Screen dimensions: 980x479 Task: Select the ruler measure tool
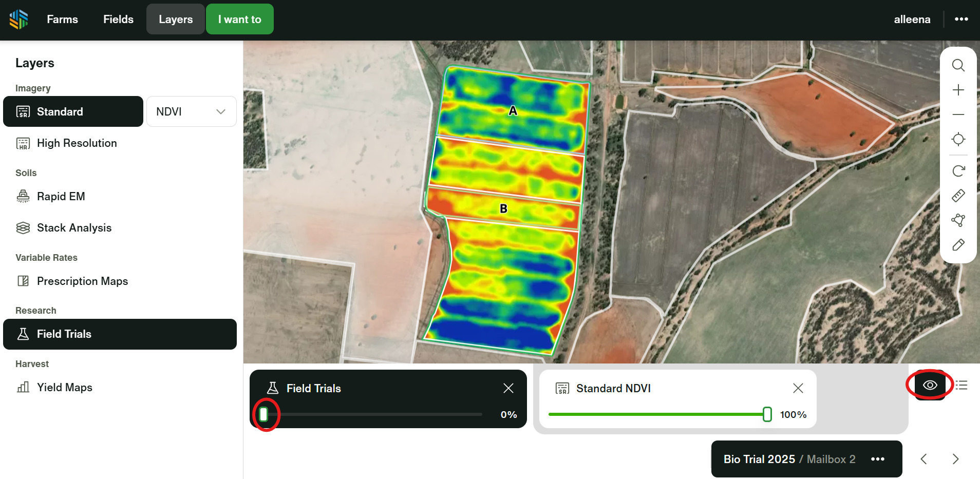click(x=958, y=196)
